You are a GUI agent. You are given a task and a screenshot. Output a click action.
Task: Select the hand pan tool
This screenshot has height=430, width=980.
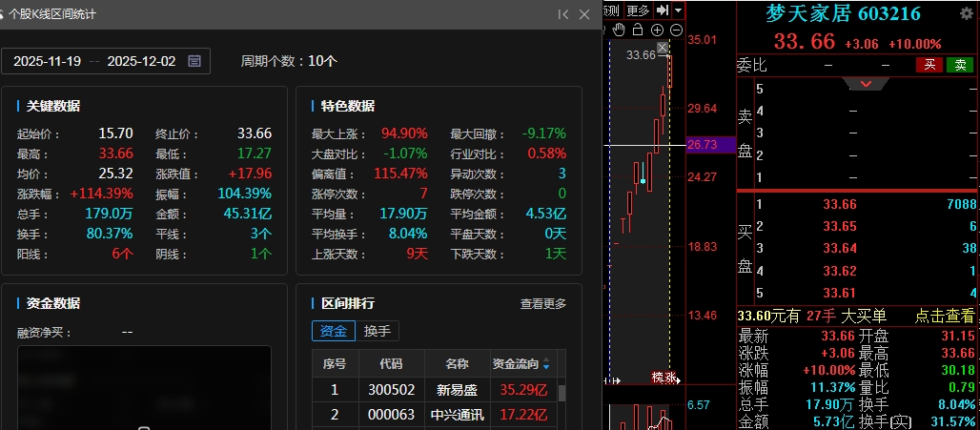[x=619, y=31]
